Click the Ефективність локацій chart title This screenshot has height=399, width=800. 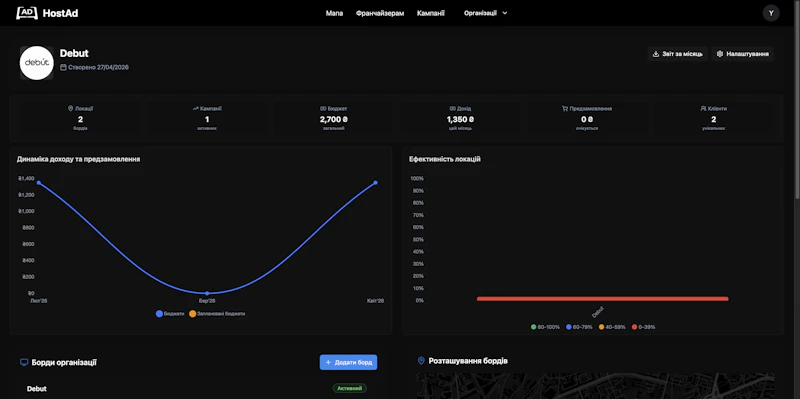tap(445, 159)
